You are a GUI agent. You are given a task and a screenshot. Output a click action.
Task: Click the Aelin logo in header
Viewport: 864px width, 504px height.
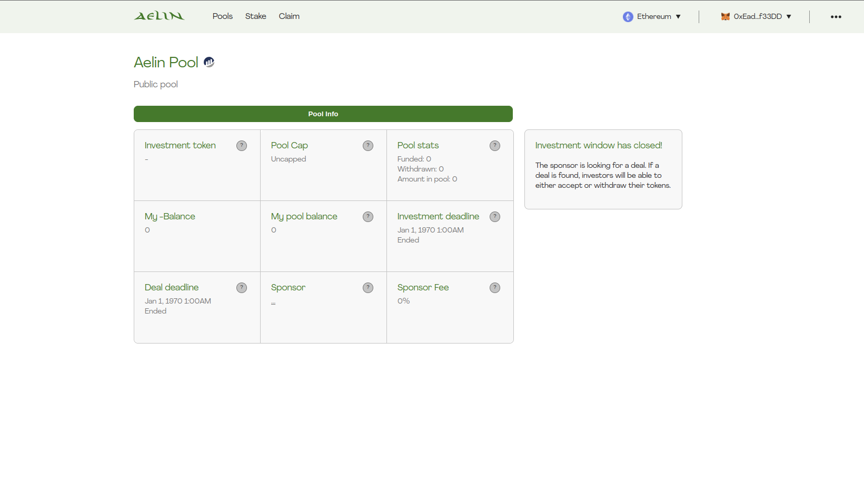pyautogui.click(x=159, y=16)
